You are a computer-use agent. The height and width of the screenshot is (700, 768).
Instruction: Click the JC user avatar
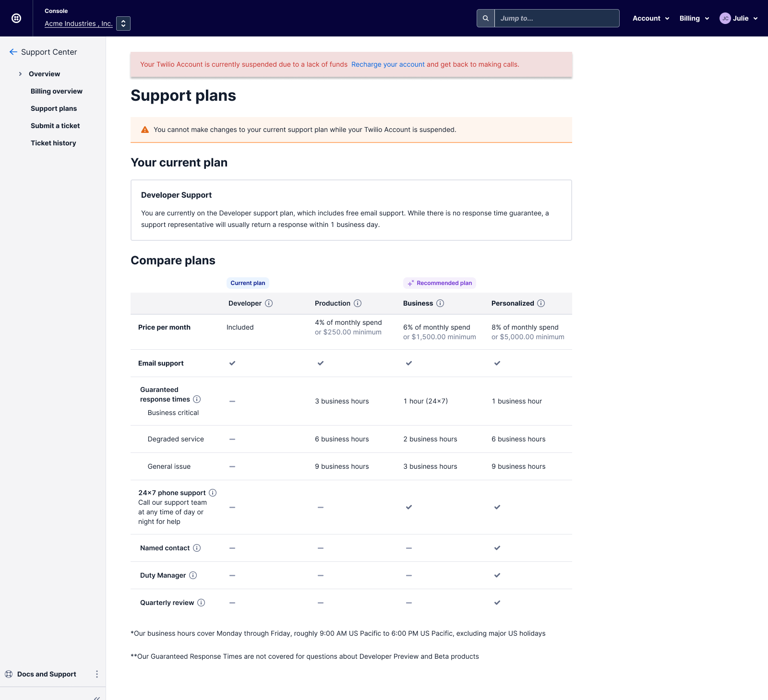pos(725,18)
